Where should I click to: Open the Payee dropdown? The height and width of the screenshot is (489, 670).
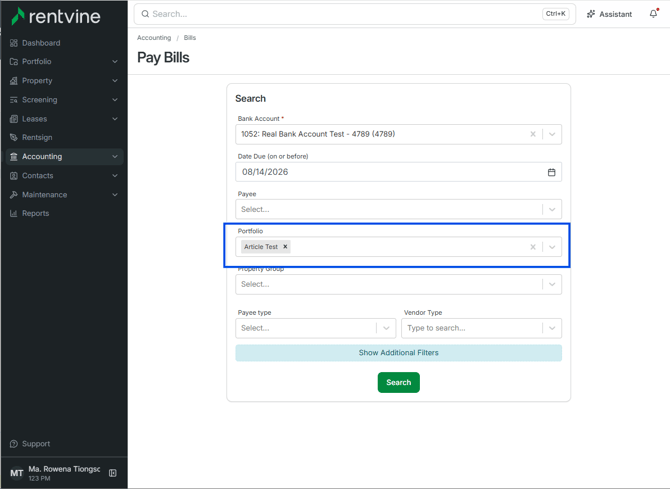coord(398,209)
